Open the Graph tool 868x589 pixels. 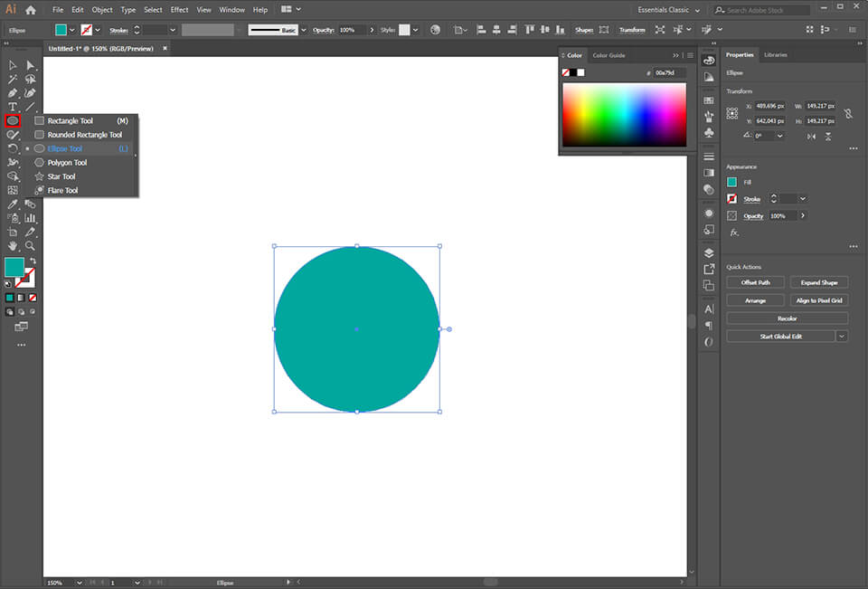tap(28, 217)
